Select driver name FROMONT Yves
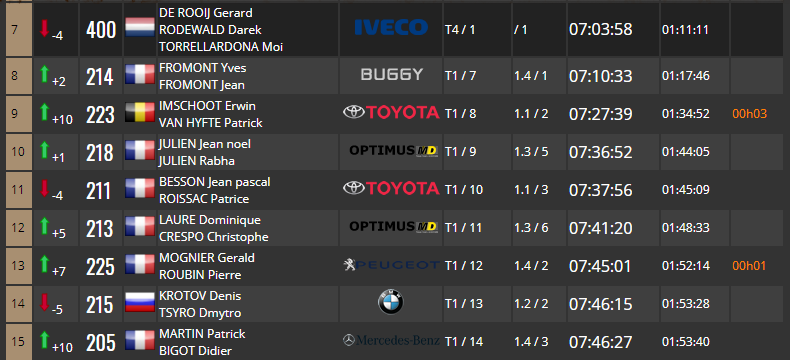 click(x=203, y=67)
